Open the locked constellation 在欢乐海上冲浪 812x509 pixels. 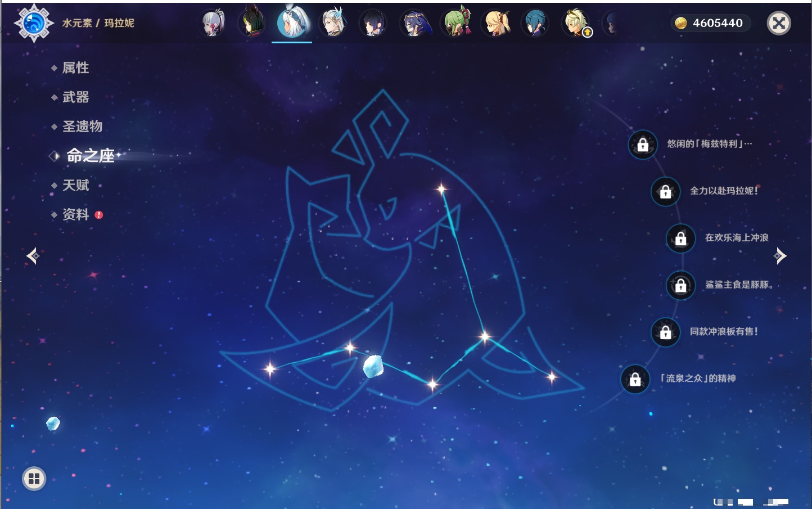tap(680, 238)
